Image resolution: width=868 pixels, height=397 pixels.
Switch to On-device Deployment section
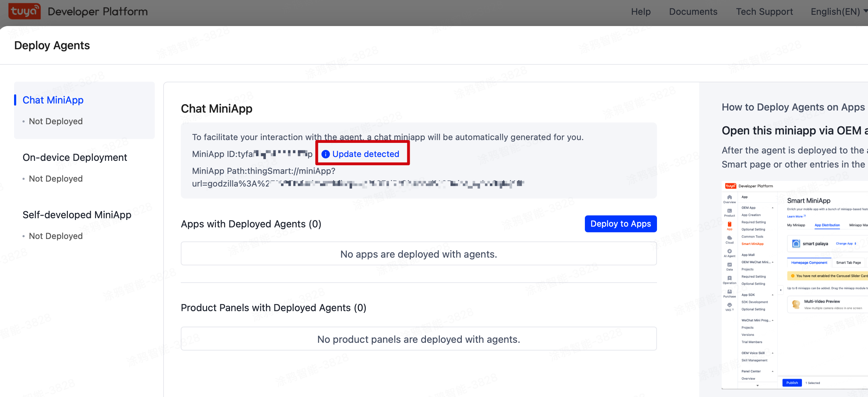coord(75,157)
